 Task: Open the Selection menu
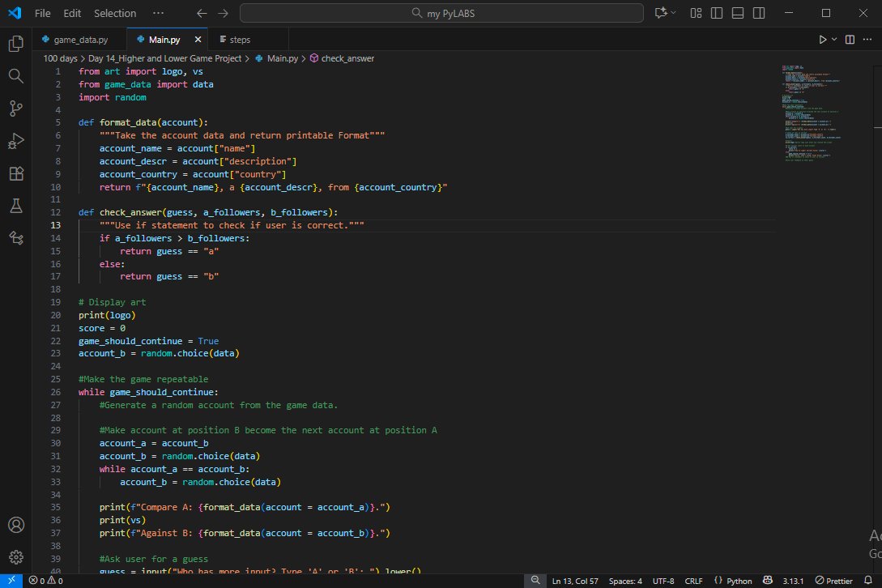pos(115,13)
